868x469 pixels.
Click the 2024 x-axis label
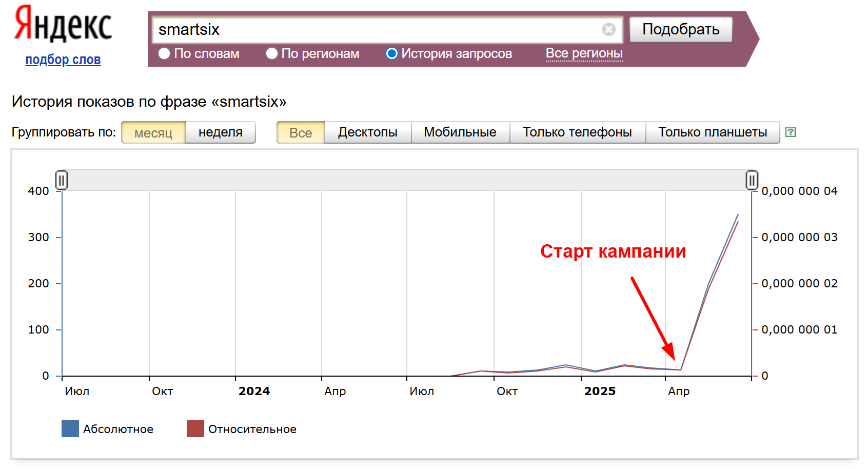[254, 391]
